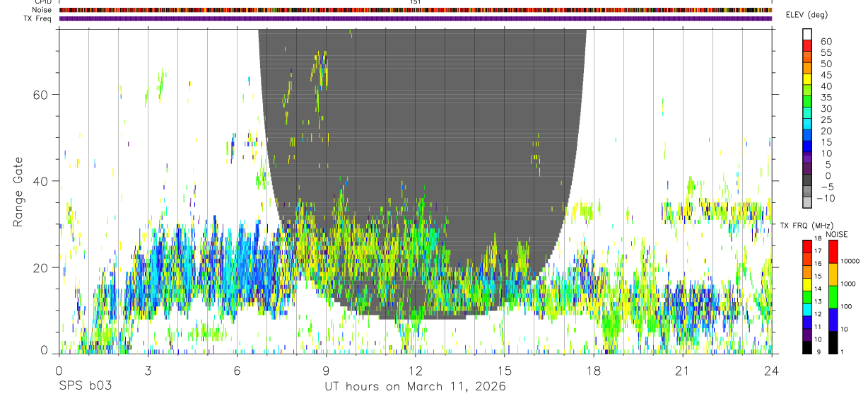Click the red swatch in the TX FRQ color bar
Screen dimensions: 868x401
coord(807,246)
